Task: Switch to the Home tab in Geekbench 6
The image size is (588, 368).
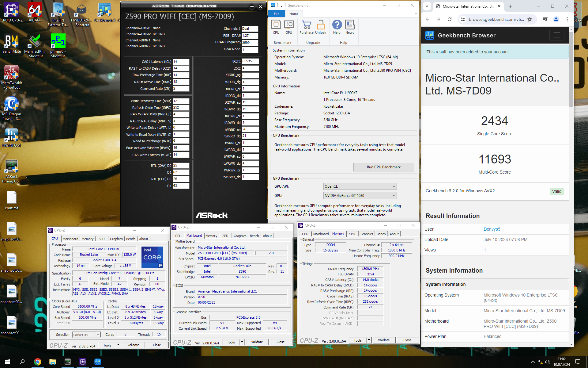Action: click(294, 14)
